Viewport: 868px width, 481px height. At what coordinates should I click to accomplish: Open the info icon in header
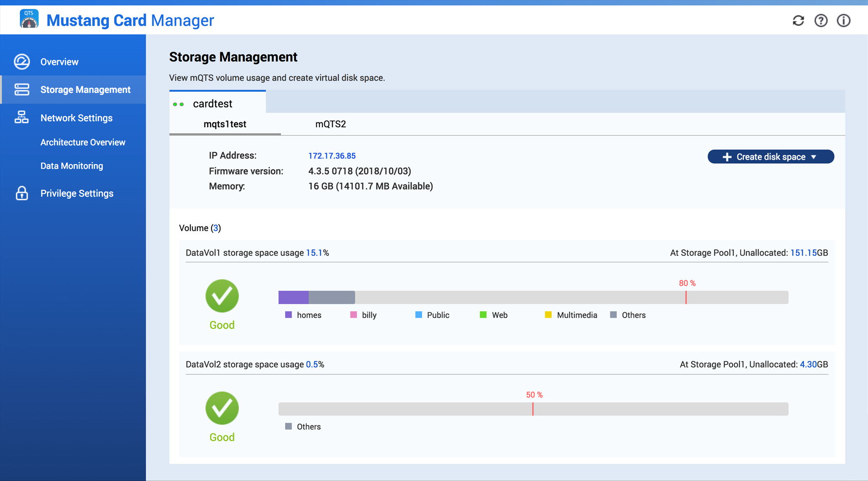[843, 21]
